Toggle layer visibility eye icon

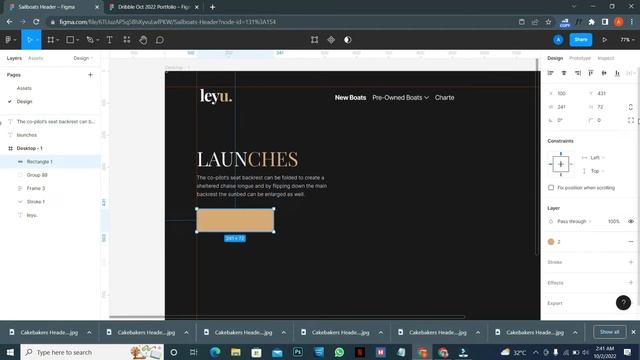631,221
